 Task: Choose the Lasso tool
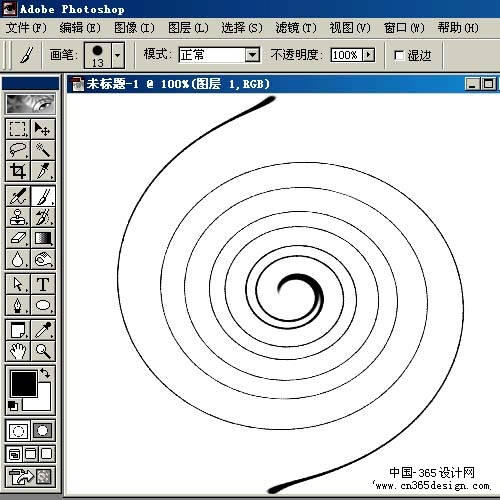18,150
